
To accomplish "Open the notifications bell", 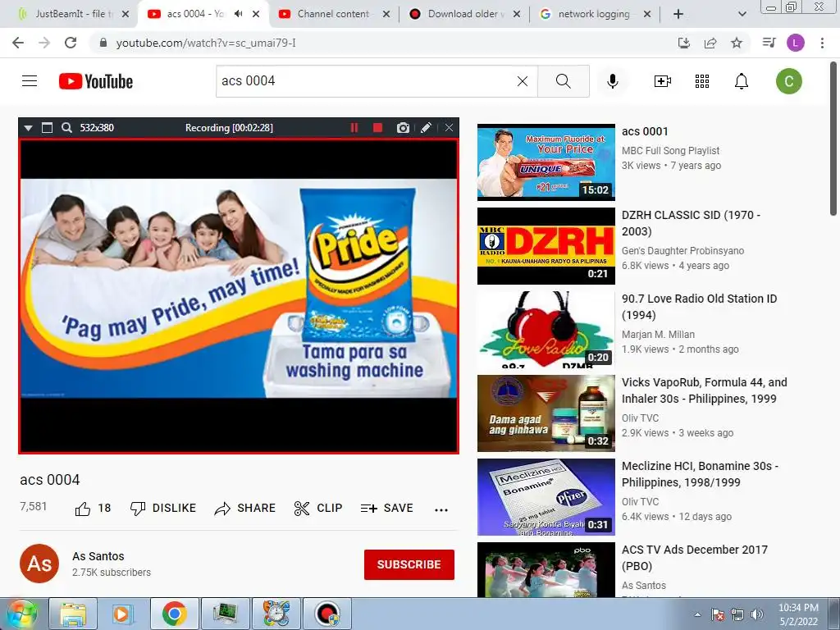I will click(742, 81).
